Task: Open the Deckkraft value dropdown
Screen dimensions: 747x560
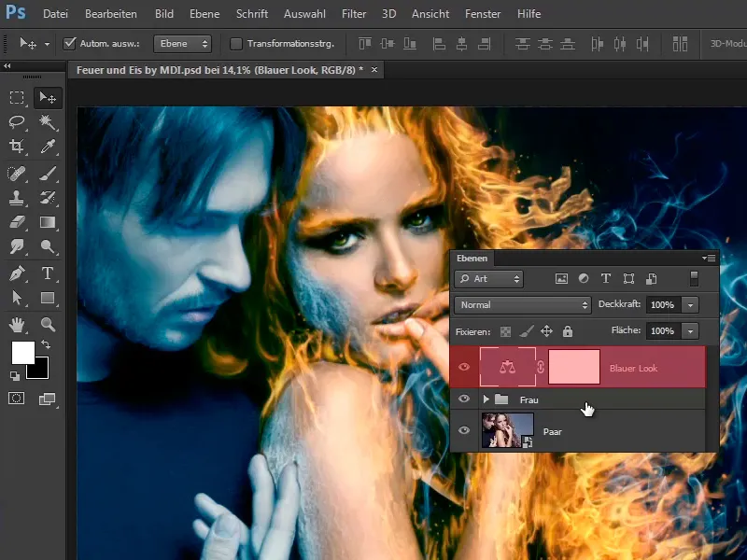Action: (688, 304)
